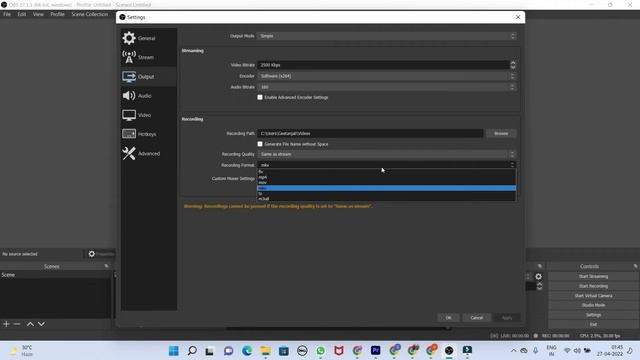This screenshot has height=360, width=640.
Task: Open the Audio Bitrate dropdown
Action: coord(387,87)
